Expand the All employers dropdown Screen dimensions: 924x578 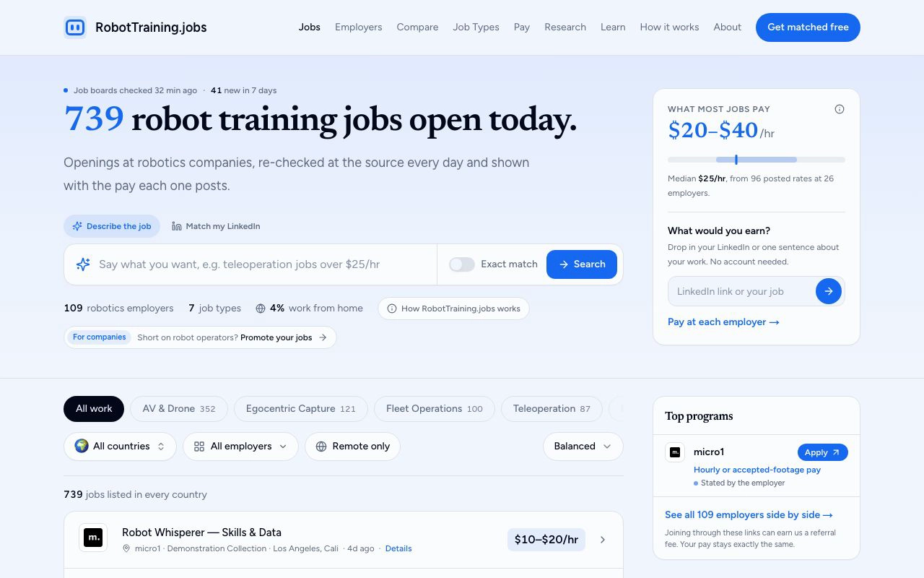point(240,447)
